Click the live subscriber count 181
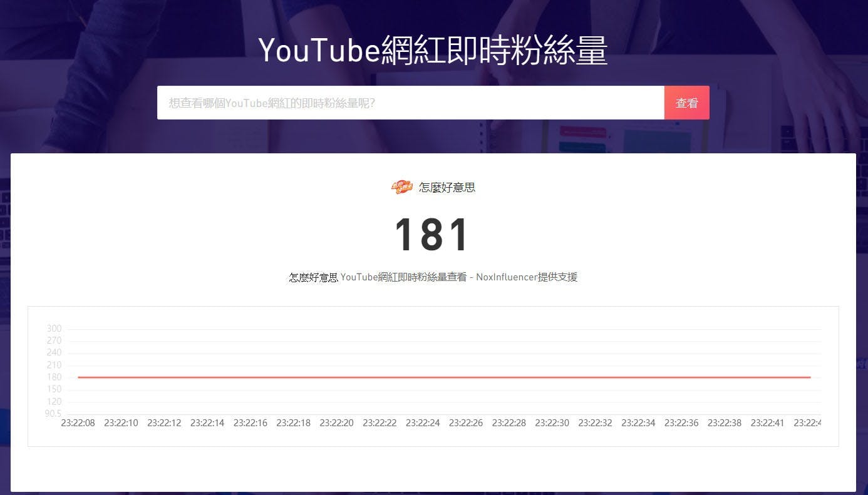The image size is (868, 495). click(x=432, y=235)
